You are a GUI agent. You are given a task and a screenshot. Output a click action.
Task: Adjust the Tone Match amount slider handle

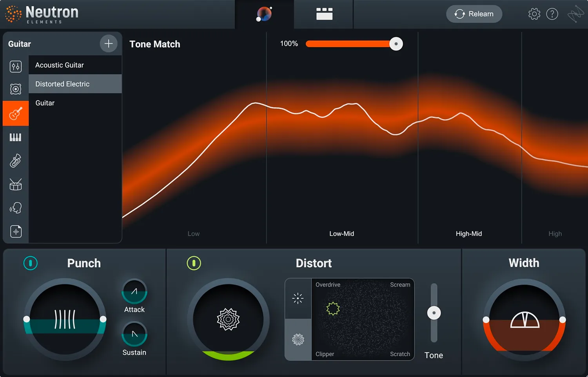[396, 44]
